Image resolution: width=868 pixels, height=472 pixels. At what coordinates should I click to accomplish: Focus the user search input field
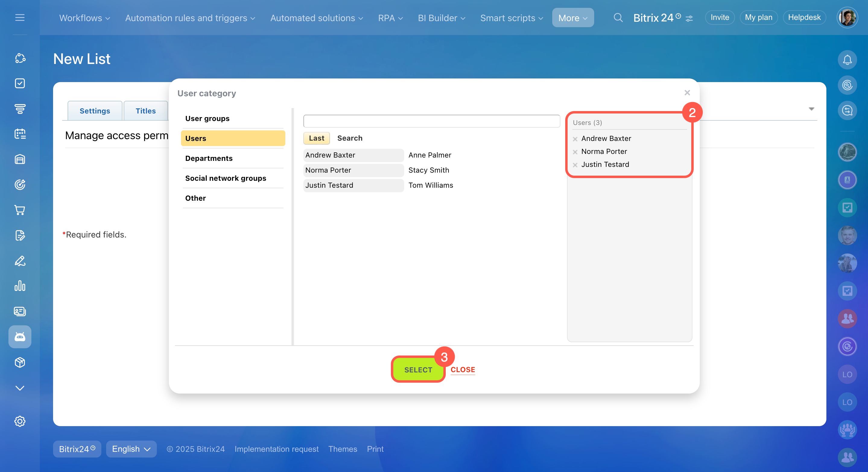(x=431, y=121)
